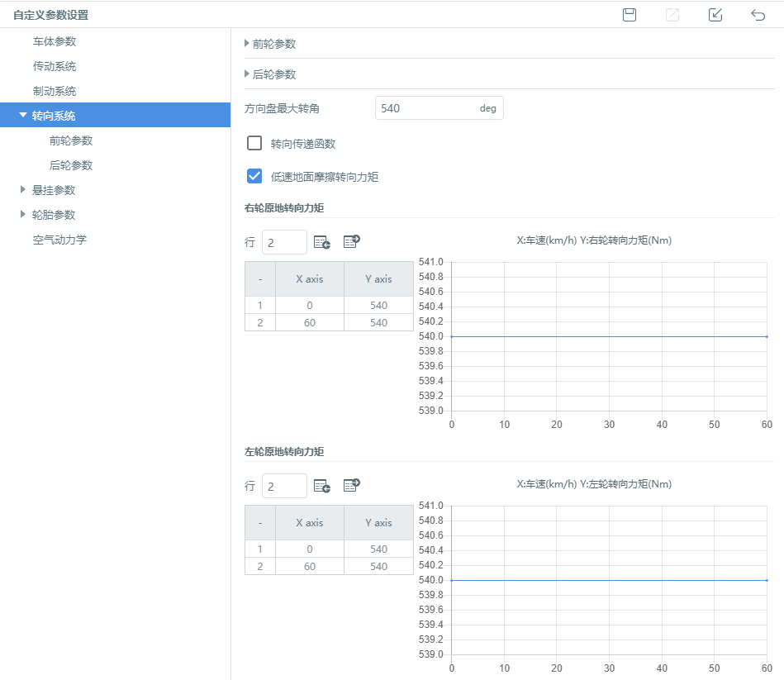Screen dimensions: 784x680
Task: Click row 2 Y axis 540 in left wheel table
Action: point(378,566)
